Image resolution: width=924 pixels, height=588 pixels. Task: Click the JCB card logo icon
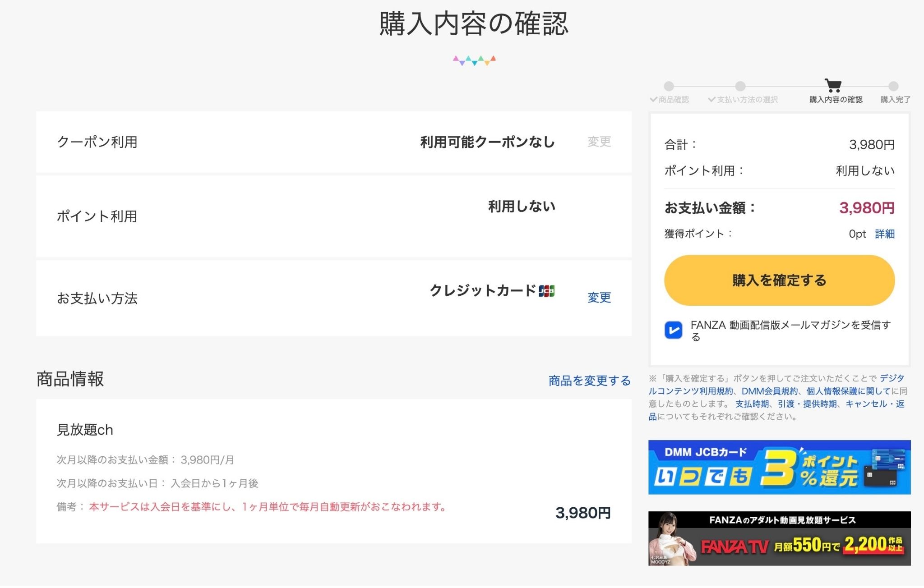546,291
